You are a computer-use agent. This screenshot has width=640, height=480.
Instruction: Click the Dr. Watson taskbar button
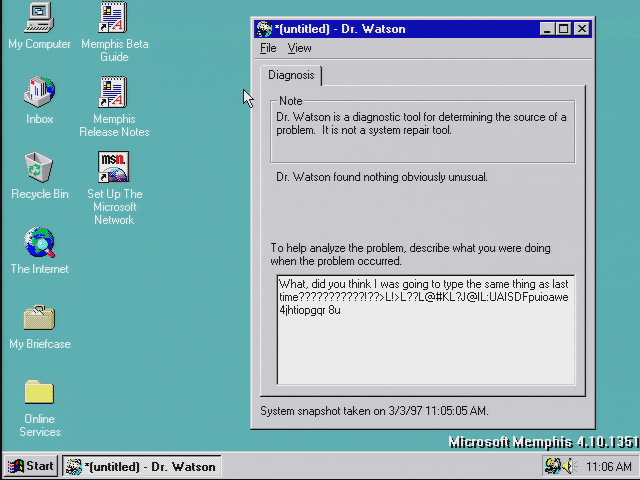pos(142,466)
